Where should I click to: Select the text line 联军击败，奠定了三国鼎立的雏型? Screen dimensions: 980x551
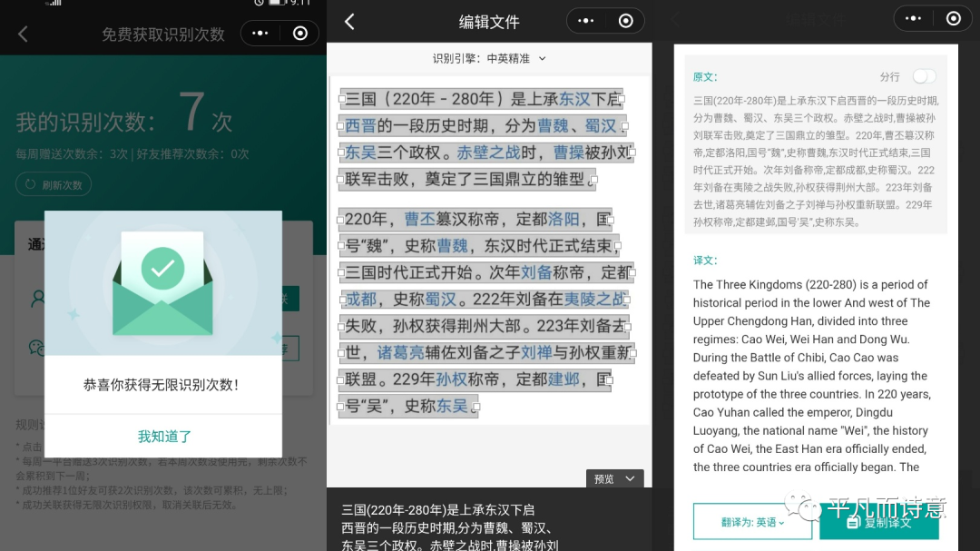[x=466, y=180]
